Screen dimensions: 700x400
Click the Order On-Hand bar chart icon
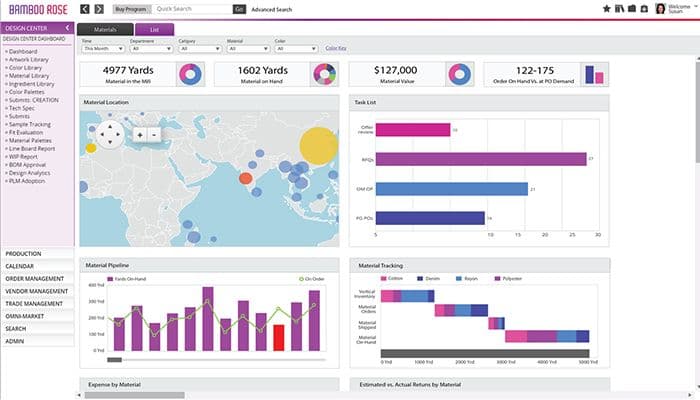pos(596,74)
